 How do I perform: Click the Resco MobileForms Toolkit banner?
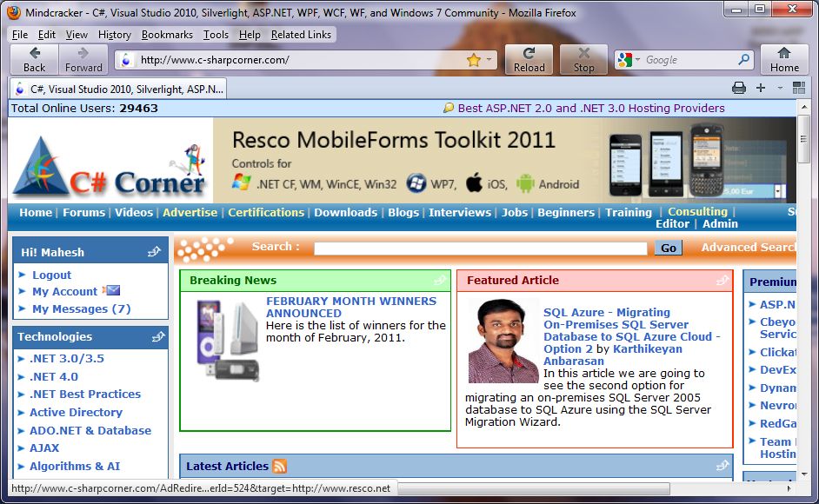[x=504, y=161]
